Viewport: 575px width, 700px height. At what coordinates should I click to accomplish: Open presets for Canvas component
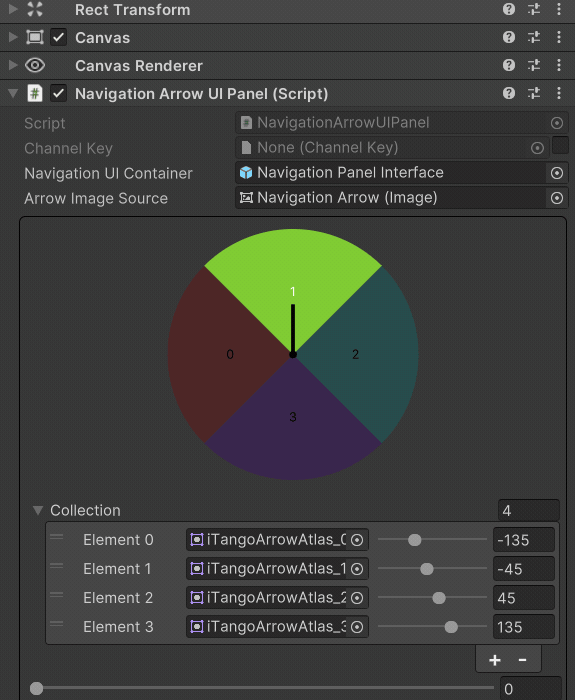click(x=534, y=37)
